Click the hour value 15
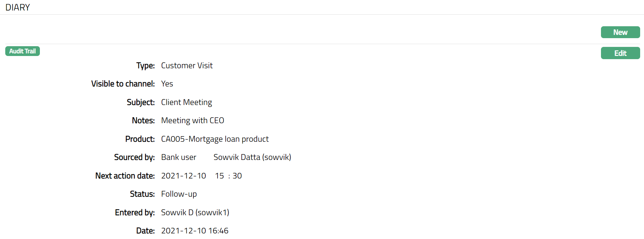Screen dimensions: 644x239 (219, 176)
